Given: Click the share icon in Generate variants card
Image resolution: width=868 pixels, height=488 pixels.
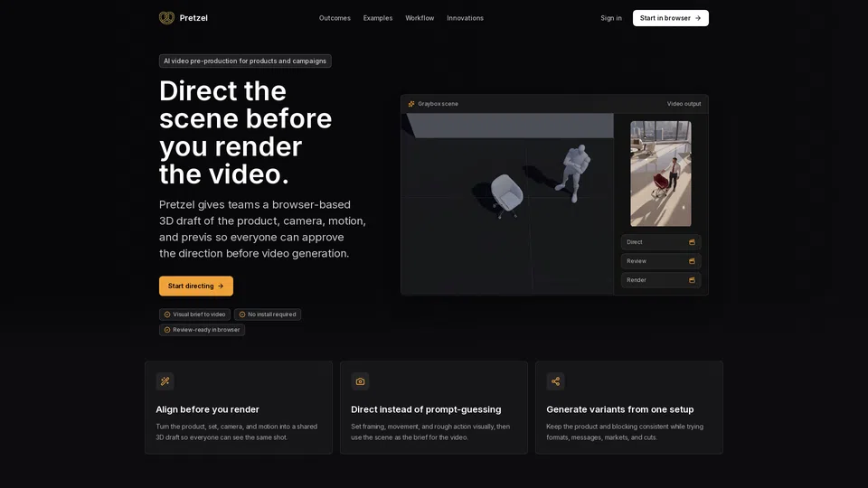Looking at the screenshot, I should [555, 381].
